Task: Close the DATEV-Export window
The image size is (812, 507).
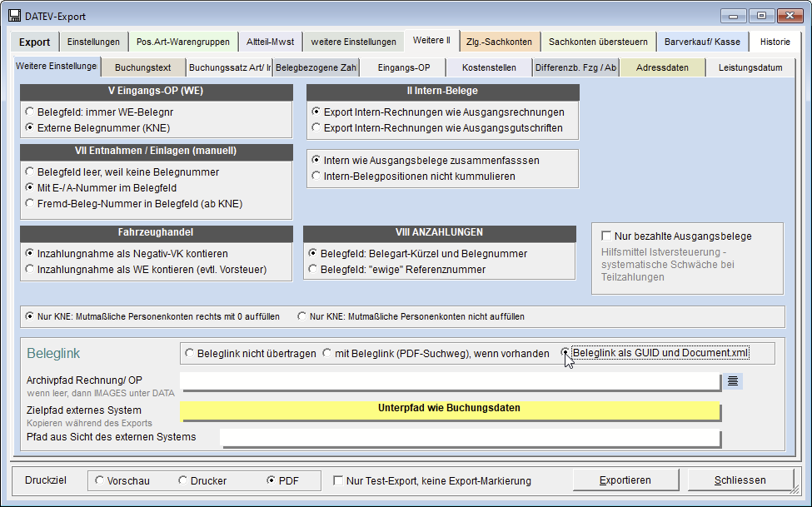Action: 790,16
